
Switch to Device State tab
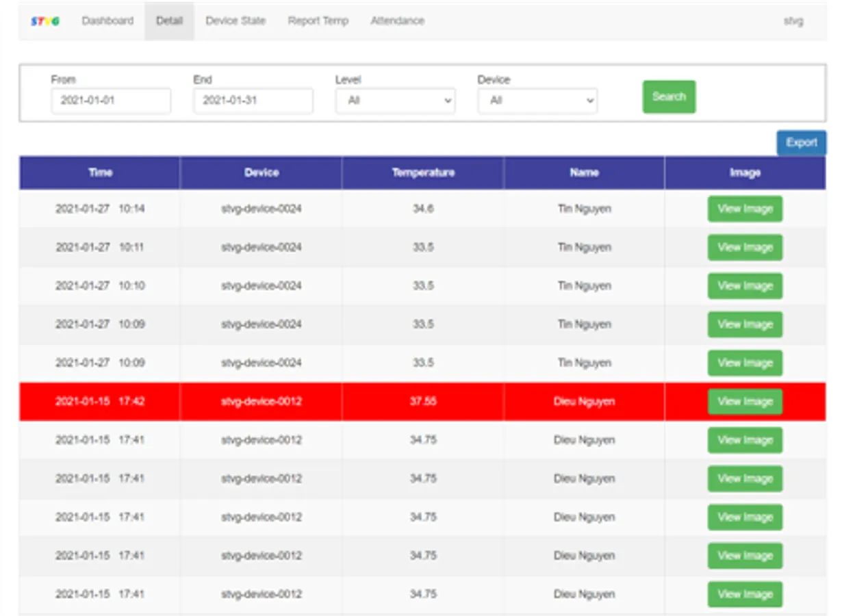[235, 21]
